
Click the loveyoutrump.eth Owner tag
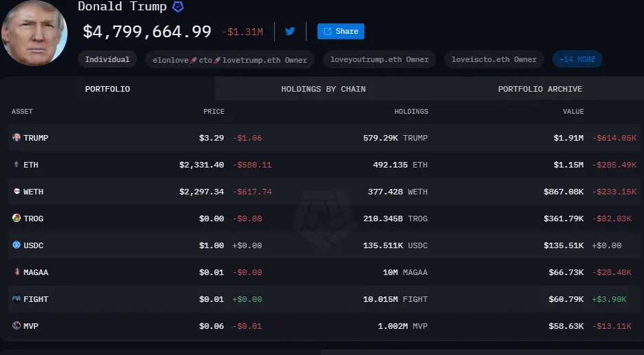[380, 59]
